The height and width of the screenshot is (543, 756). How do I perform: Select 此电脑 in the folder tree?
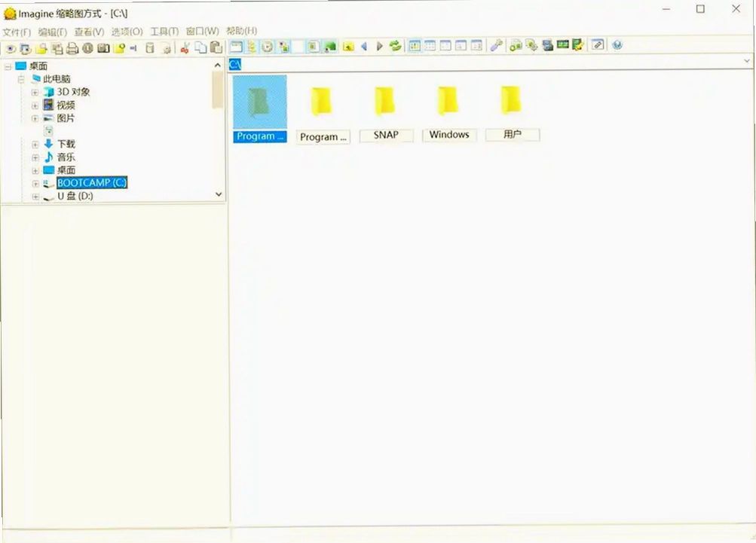57,79
